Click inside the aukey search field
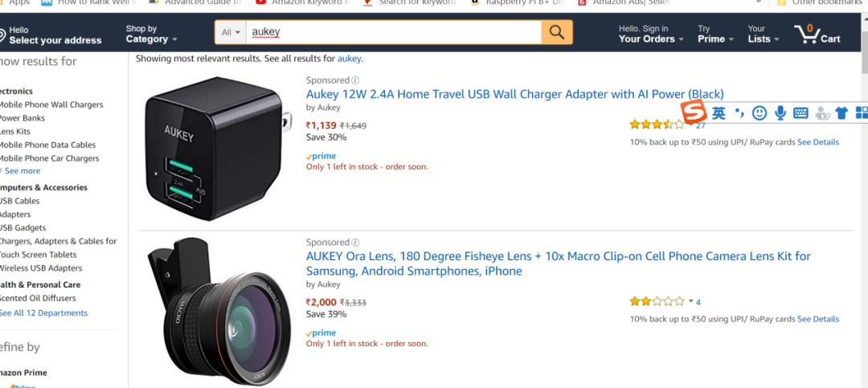The width and height of the screenshot is (868, 388). [x=394, y=33]
